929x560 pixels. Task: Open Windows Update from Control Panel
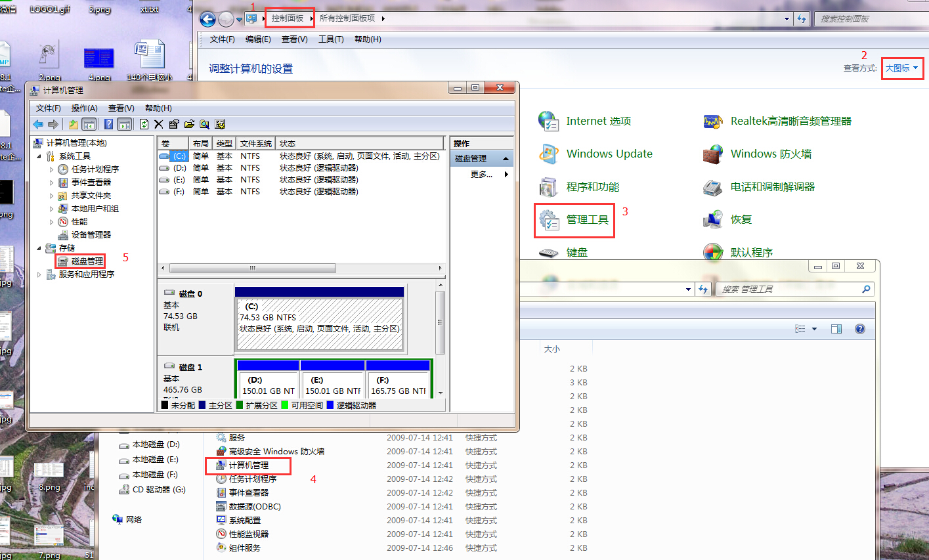[609, 154]
